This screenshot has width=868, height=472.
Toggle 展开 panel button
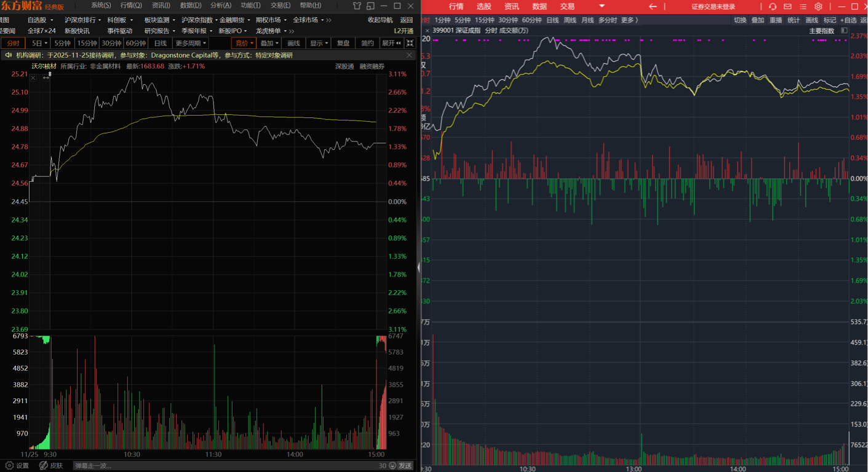[x=391, y=43]
